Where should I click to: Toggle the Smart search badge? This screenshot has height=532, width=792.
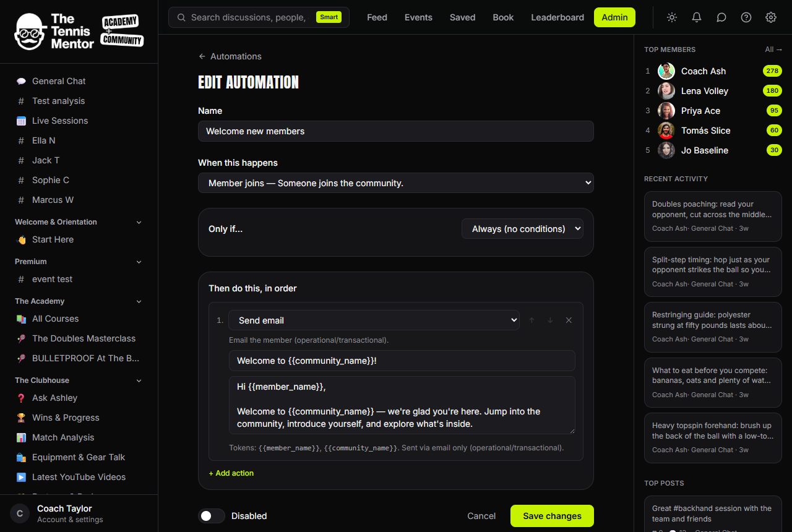[329, 17]
